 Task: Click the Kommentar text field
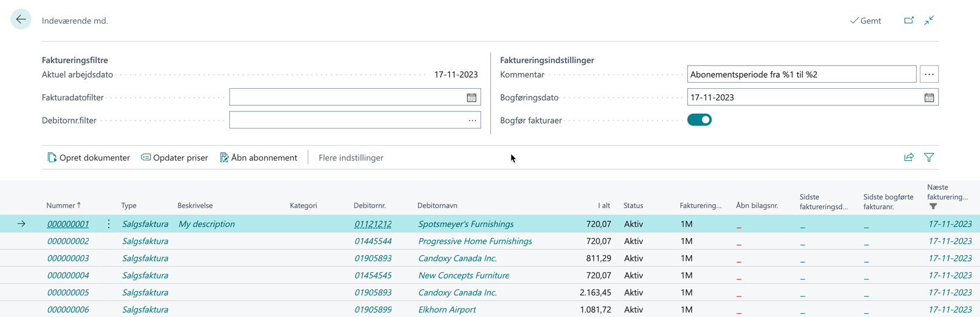[x=801, y=75]
